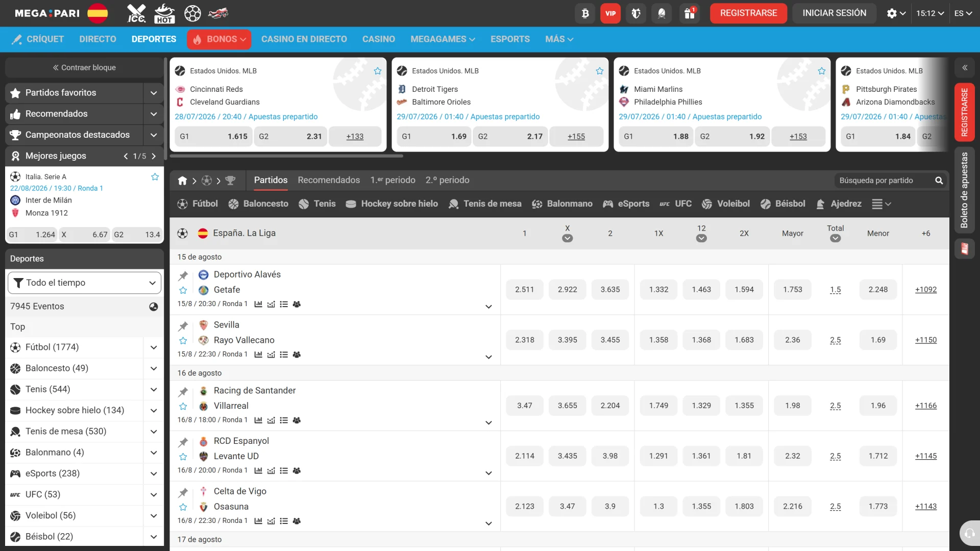
Task: Open support headset icon
Action: (969, 533)
